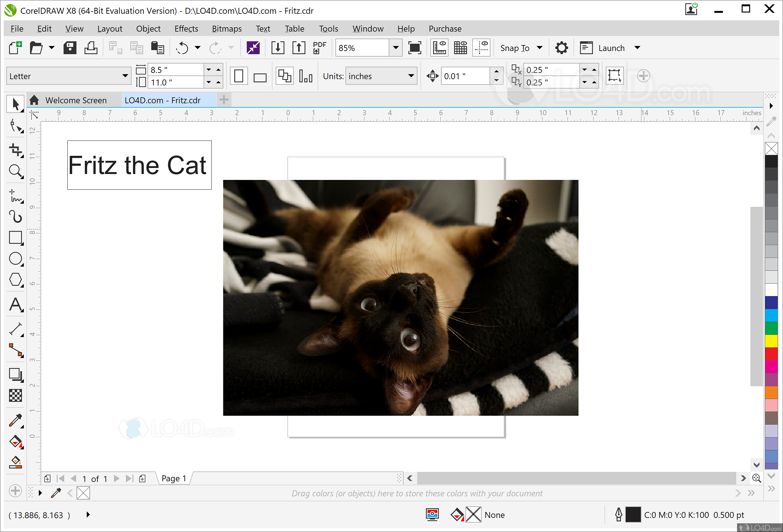Open the Letter page size dropdown
This screenshot has height=532, width=783.
125,76
